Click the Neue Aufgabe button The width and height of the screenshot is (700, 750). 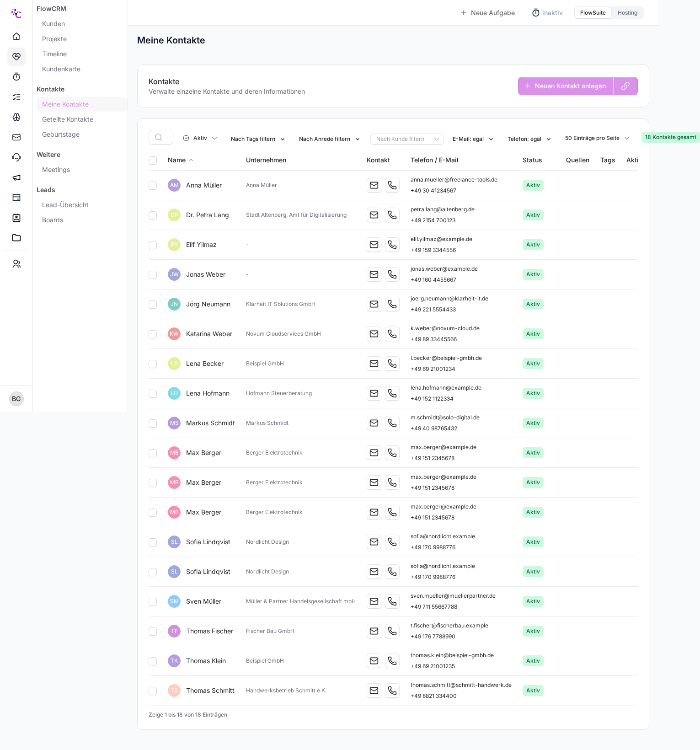pos(487,13)
